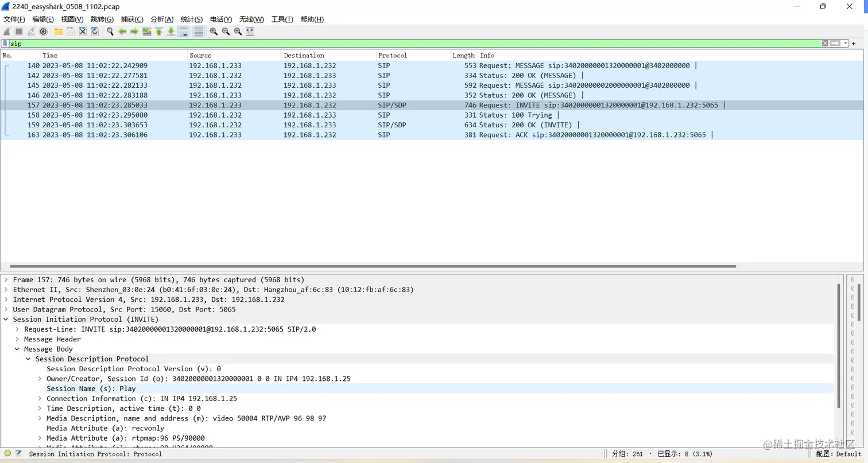This screenshot has height=463, width=868.
Task: Expand the Request-Line INVITE row
Action: [x=17, y=329]
